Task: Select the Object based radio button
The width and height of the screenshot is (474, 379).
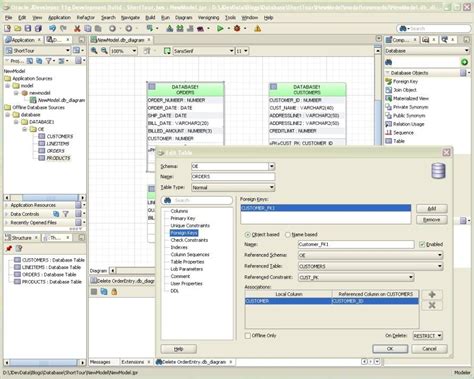Action: 248,235
